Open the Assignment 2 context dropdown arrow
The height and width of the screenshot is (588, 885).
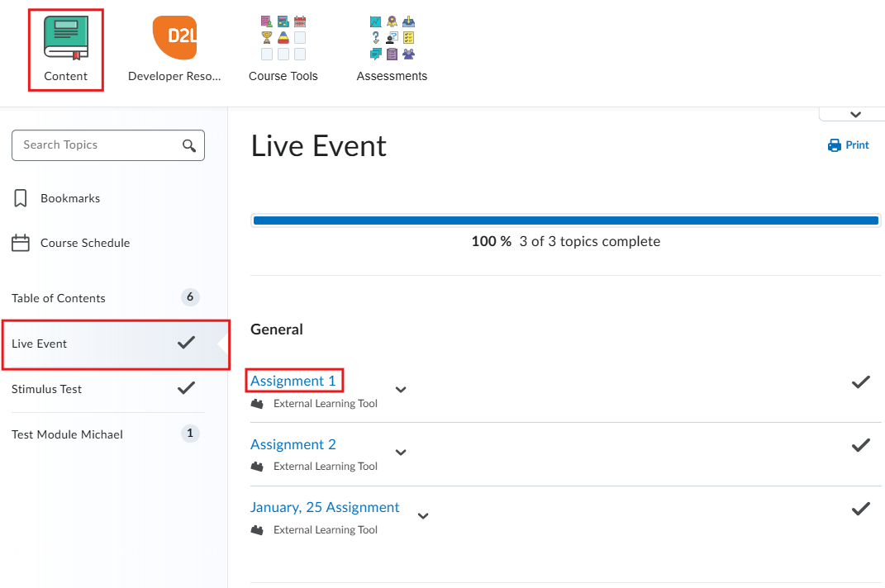pyautogui.click(x=401, y=453)
